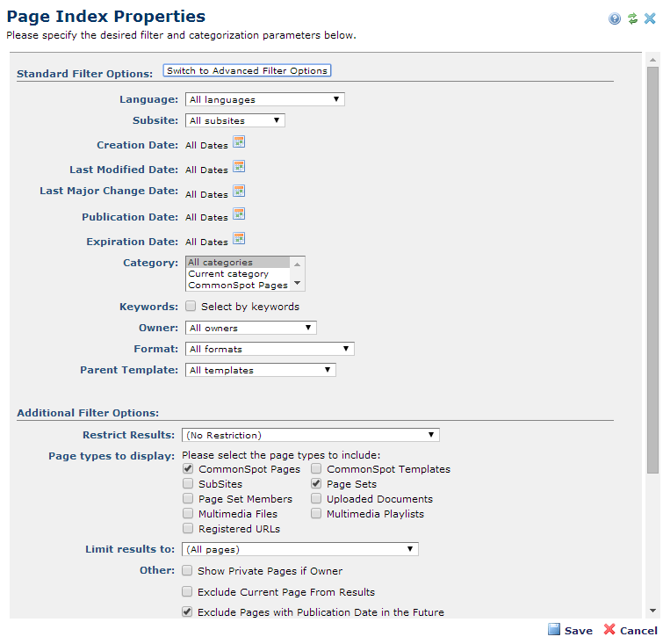Expand the Language dropdown
Image resolution: width=663 pixels, height=644 pixels.
[264, 99]
